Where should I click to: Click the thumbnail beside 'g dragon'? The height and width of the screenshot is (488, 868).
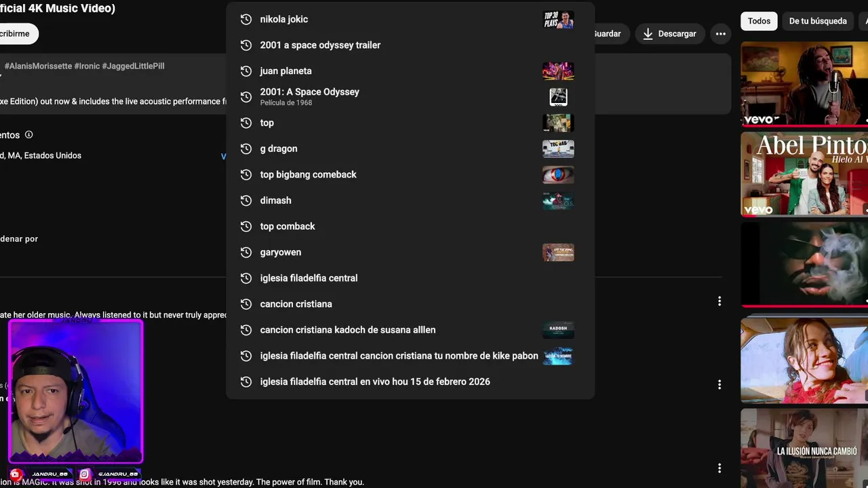[558, 148]
